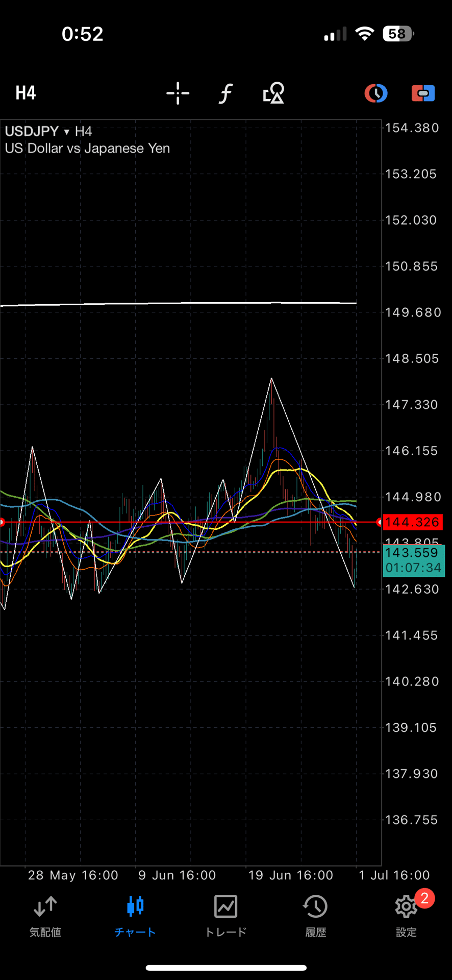The height and width of the screenshot is (980, 452).
Task: Expand the USDJPY symbol dropdown arrow
Action: (x=66, y=132)
